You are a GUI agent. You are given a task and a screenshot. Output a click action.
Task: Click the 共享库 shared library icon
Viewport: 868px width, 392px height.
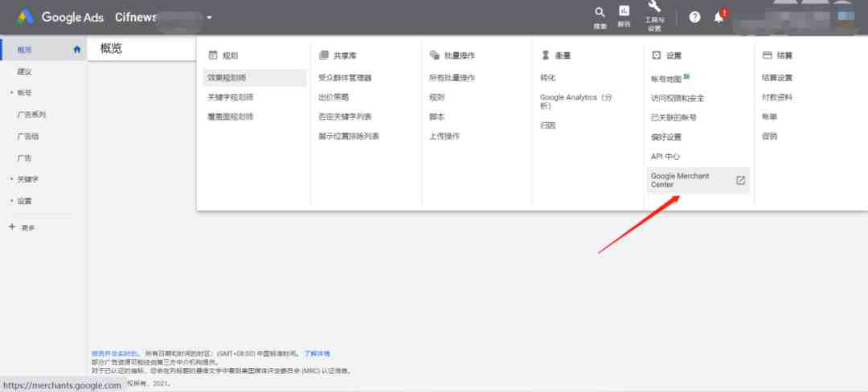coord(324,55)
